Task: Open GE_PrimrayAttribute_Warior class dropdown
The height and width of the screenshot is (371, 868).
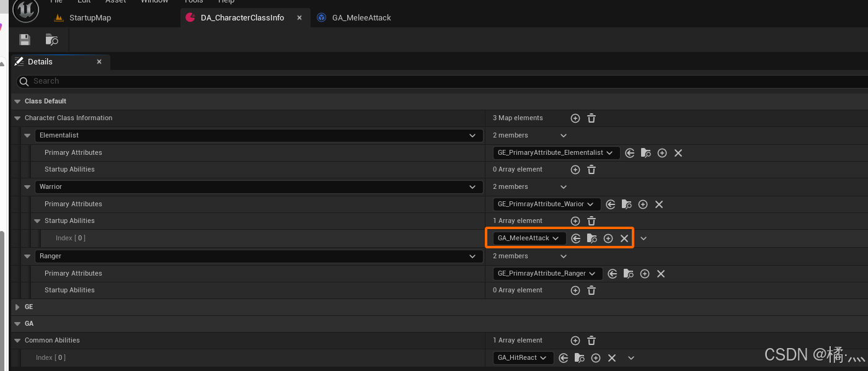Action: (x=547, y=204)
